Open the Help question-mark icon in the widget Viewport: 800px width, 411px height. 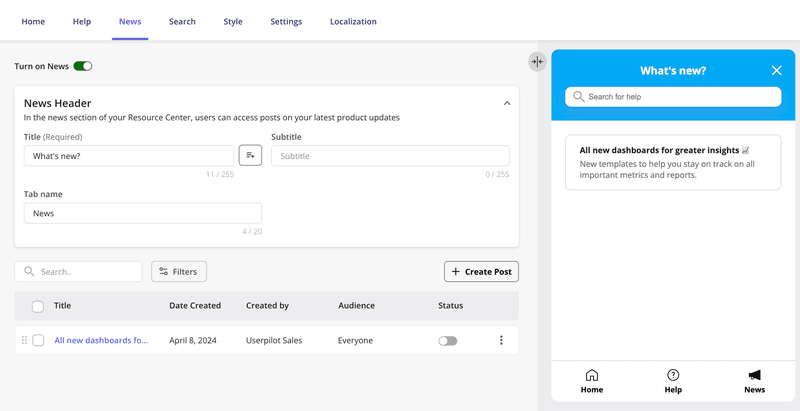click(673, 375)
